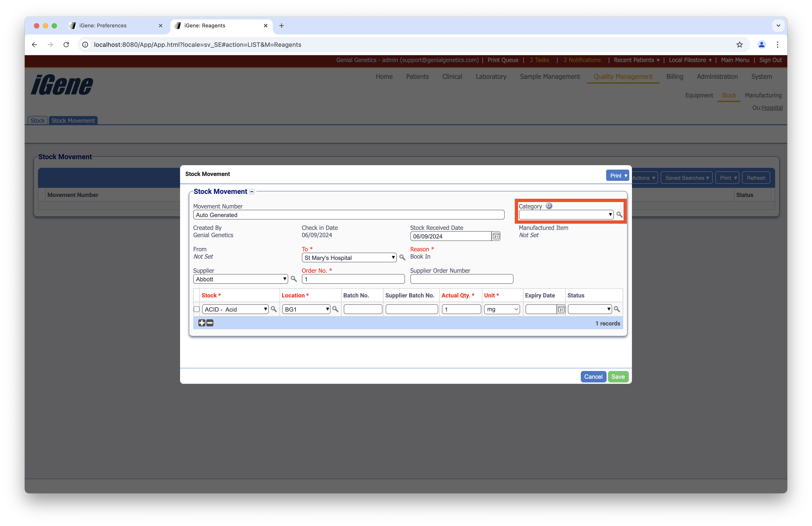Switch to the iGene: Preferences browser tab
This screenshot has width=812, height=526.
pos(103,26)
